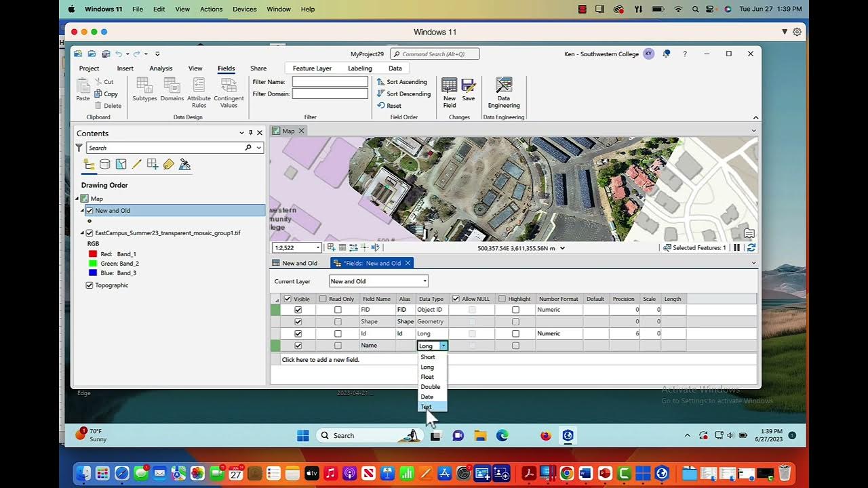Click Copy in the Clipboard group

click(106, 94)
